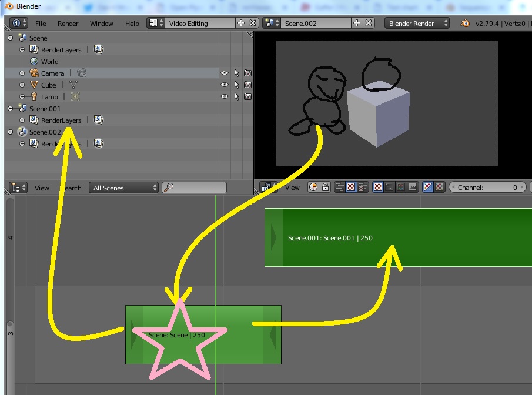
Task: Click the camera data icon beside Camera
Action: pos(82,73)
